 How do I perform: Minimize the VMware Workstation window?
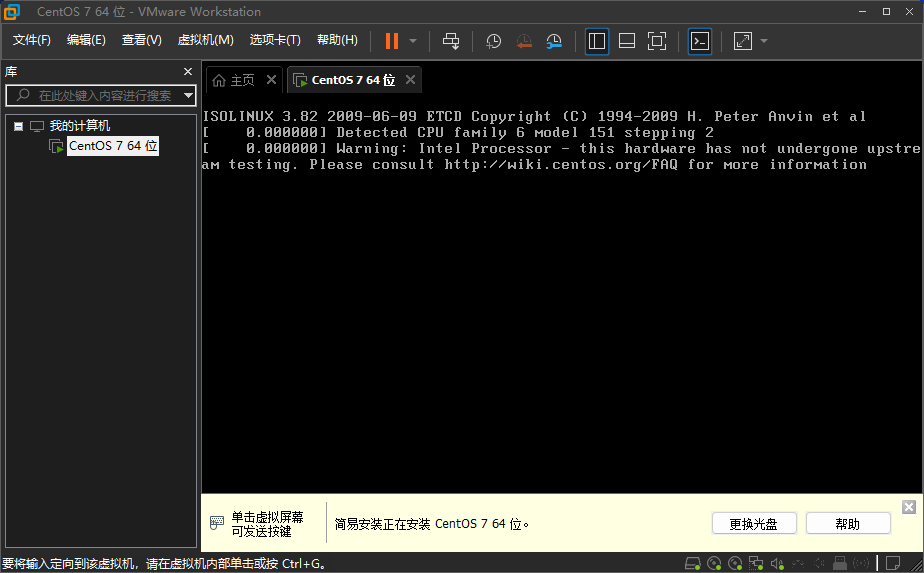(x=863, y=12)
